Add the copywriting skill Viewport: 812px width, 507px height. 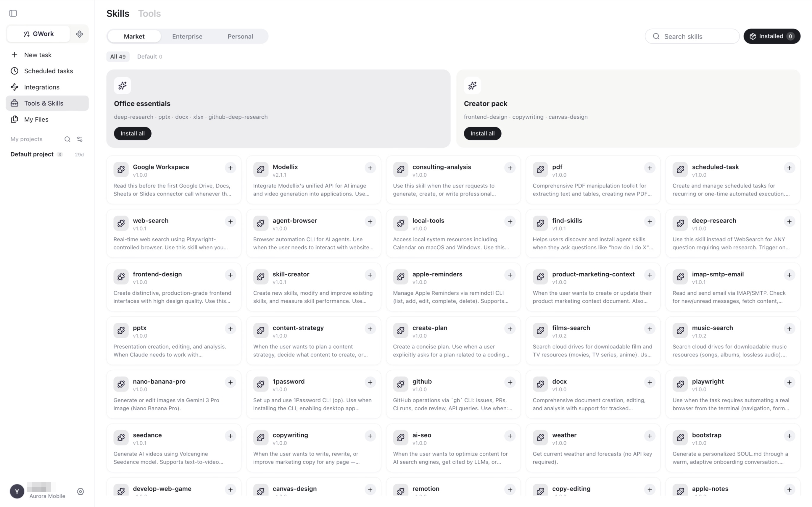[370, 436]
